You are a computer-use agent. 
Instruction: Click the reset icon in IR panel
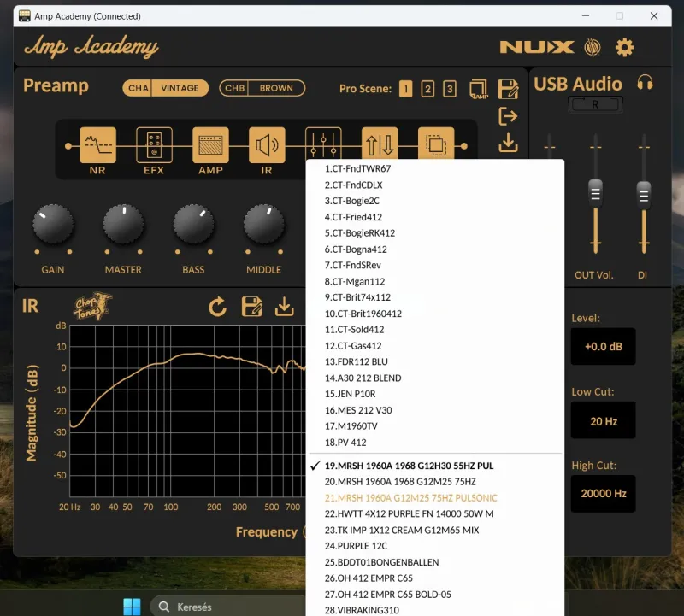[218, 307]
